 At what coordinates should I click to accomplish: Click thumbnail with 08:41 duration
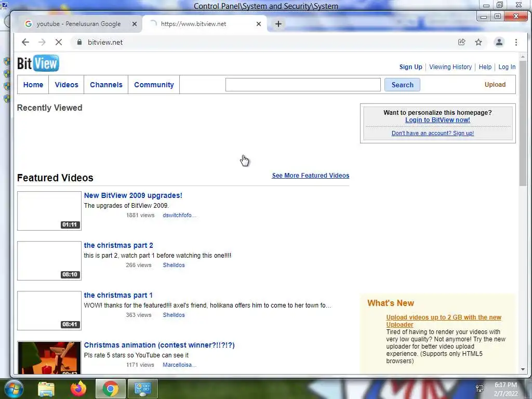pyautogui.click(x=49, y=311)
